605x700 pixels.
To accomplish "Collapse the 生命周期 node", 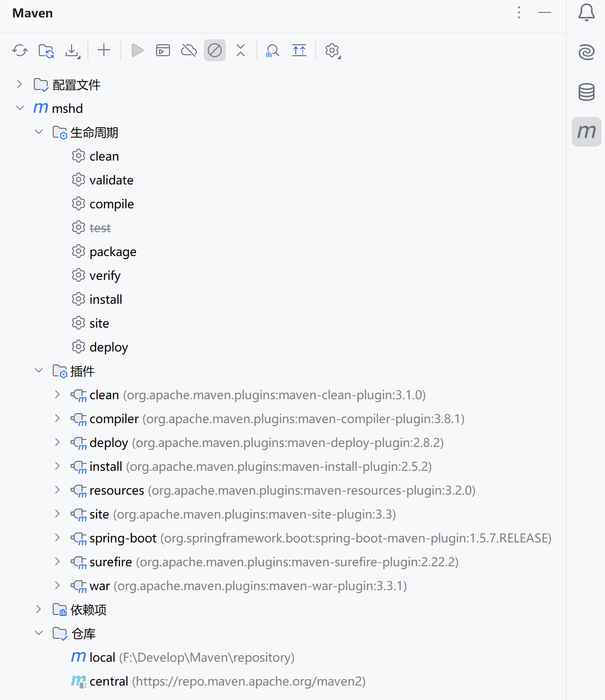I will (x=39, y=132).
